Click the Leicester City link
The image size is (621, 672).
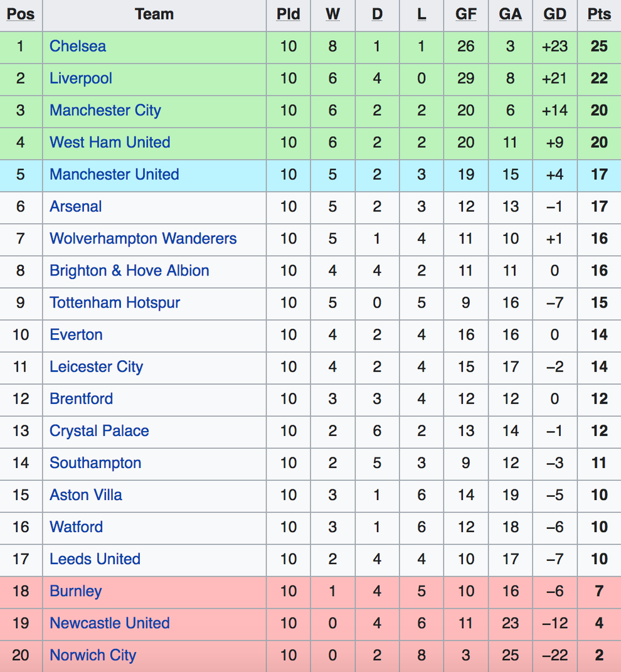pos(97,367)
